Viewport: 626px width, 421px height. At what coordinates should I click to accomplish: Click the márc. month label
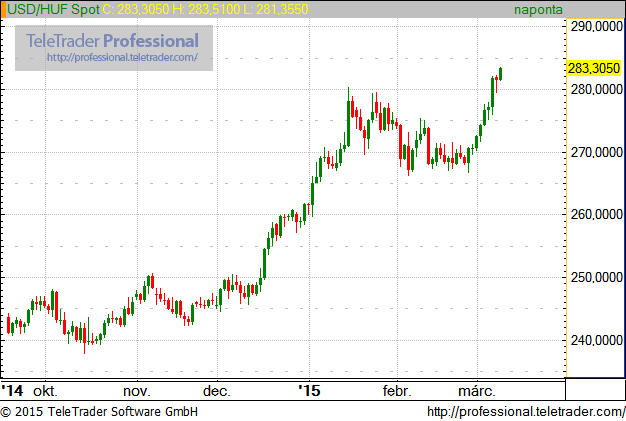pyautogui.click(x=477, y=391)
